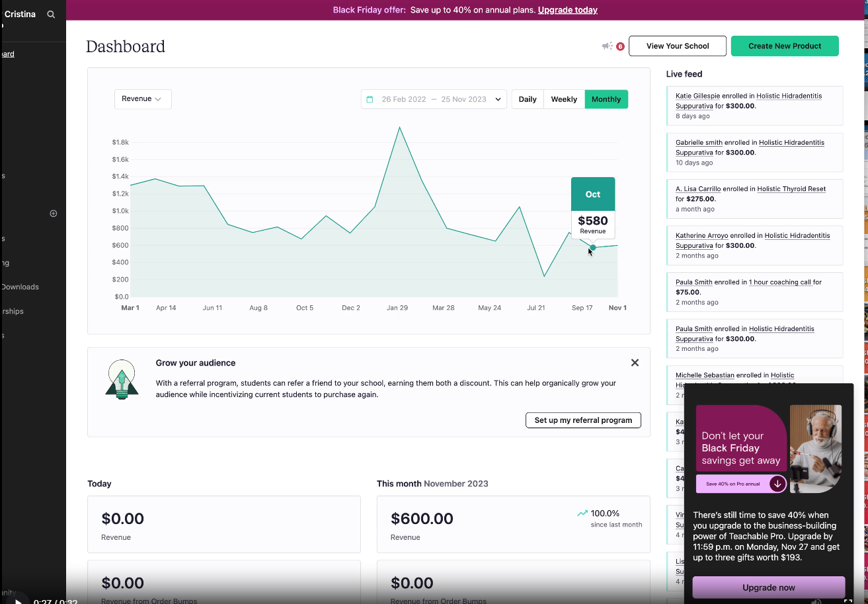Play the video with play button
The image size is (868, 604).
pyautogui.click(x=19, y=601)
